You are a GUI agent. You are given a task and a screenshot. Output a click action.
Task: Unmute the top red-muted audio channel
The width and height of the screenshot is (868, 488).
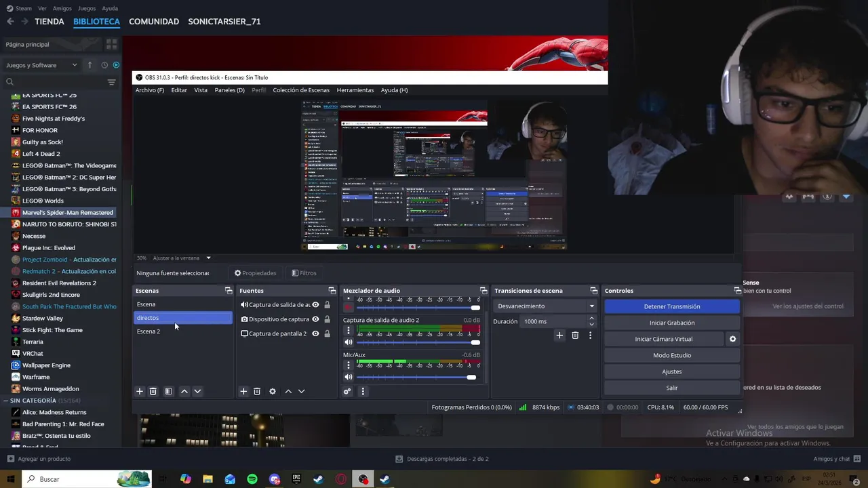[349, 308]
